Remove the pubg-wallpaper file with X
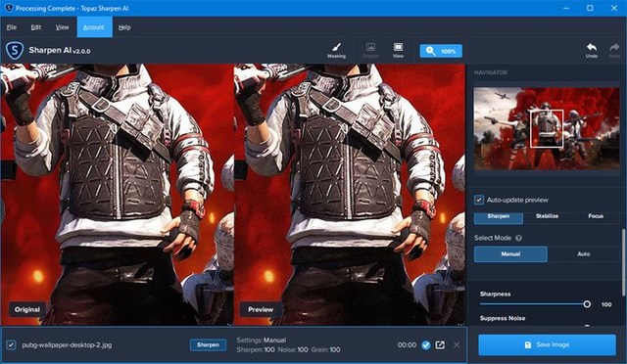Viewport: 627px width, 364px height. pyautogui.click(x=457, y=344)
